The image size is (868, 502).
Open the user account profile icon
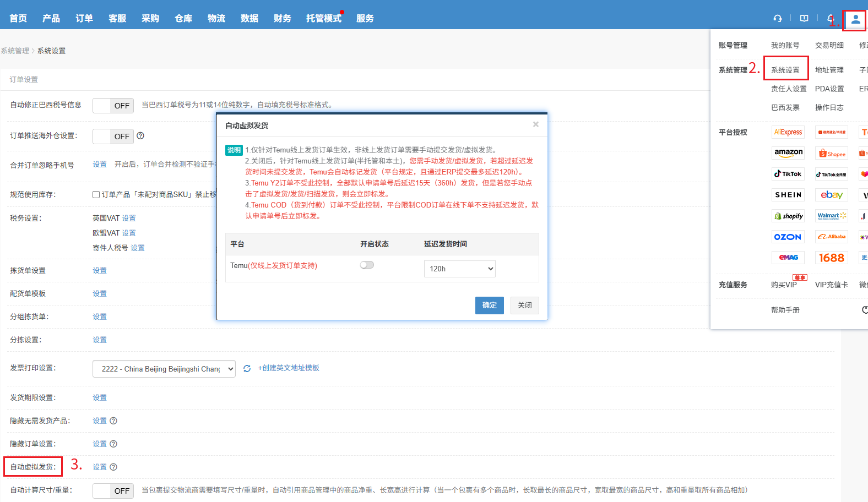click(855, 19)
